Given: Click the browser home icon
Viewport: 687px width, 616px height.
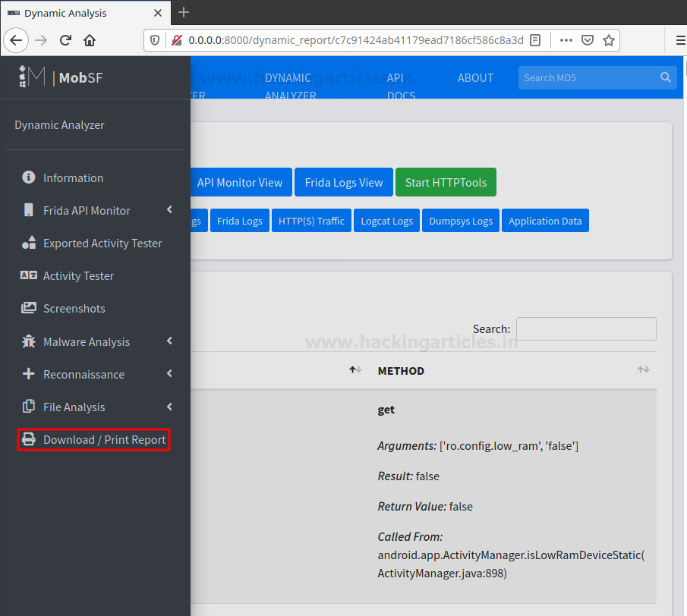Looking at the screenshot, I should [x=90, y=40].
